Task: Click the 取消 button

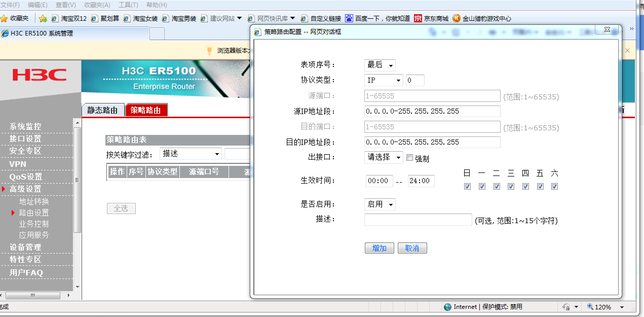Action: 412,248
